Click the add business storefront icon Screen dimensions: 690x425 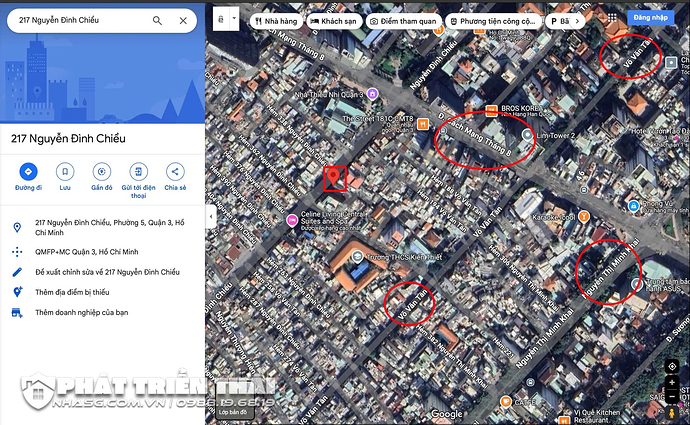17,312
